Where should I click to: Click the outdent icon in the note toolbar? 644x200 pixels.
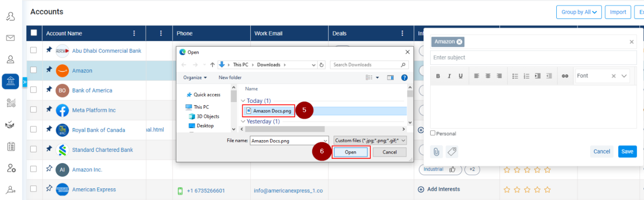point(549,76)
